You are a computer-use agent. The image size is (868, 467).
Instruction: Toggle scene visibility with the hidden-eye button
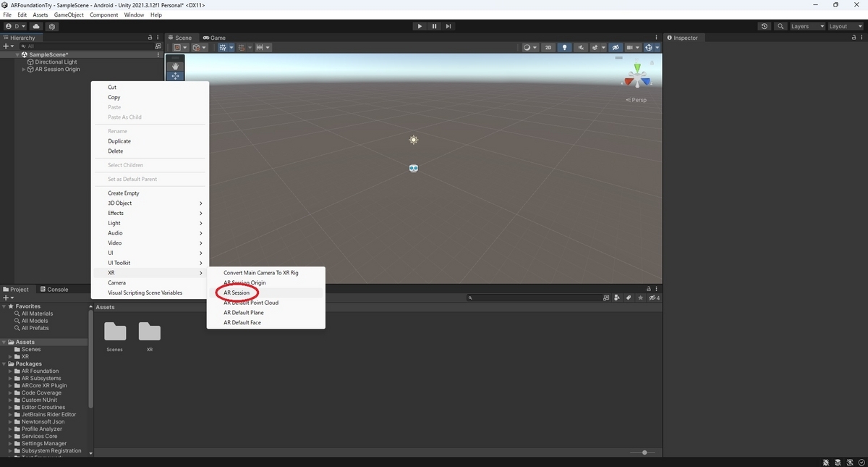point(616,48)
